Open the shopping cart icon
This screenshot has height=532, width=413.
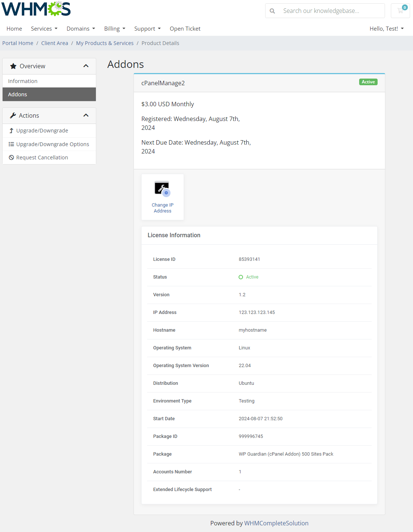pyautogui.click(x=400, y=11)
